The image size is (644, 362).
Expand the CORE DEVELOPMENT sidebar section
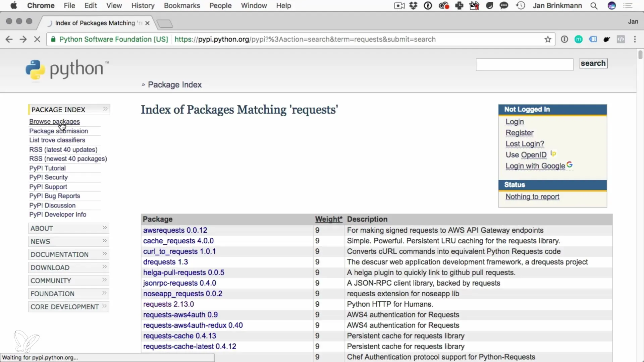68,307
